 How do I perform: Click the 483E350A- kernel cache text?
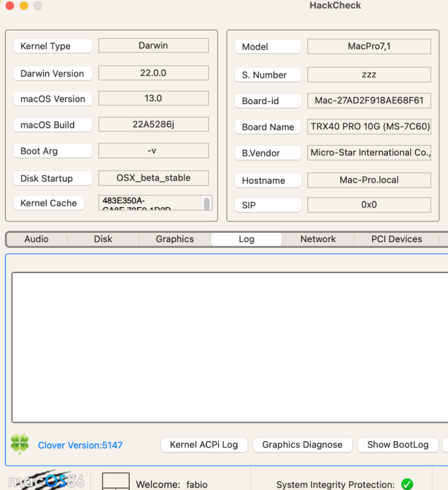124,201
